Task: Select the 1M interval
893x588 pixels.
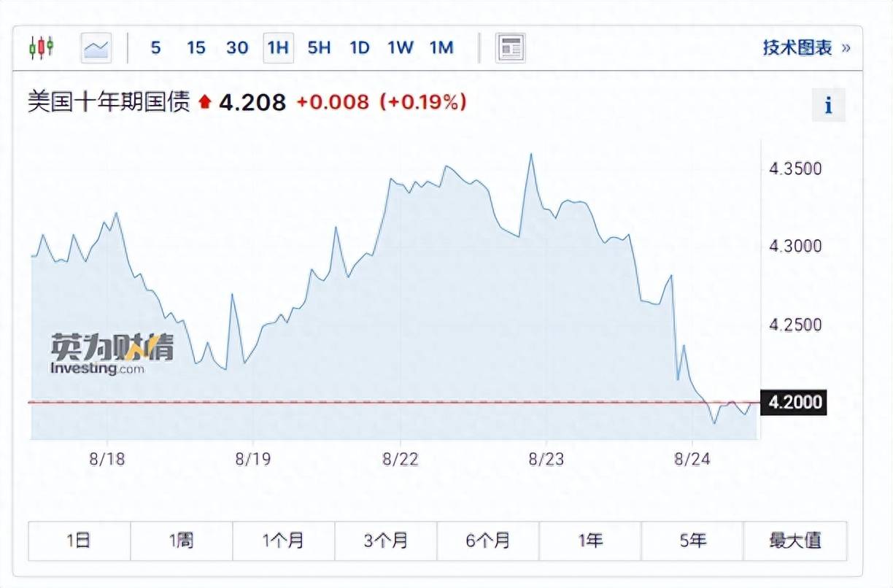Action: pos(441,48)
